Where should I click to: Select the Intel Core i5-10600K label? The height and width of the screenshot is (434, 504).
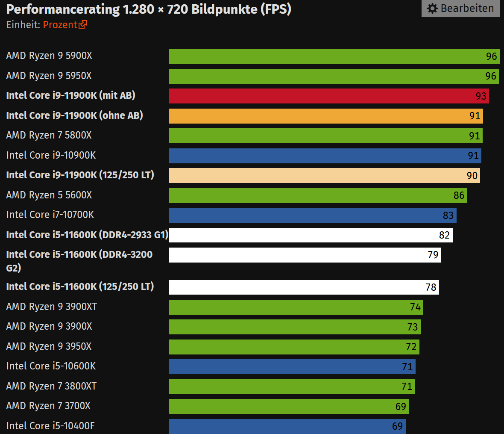(x=51, y=366)
